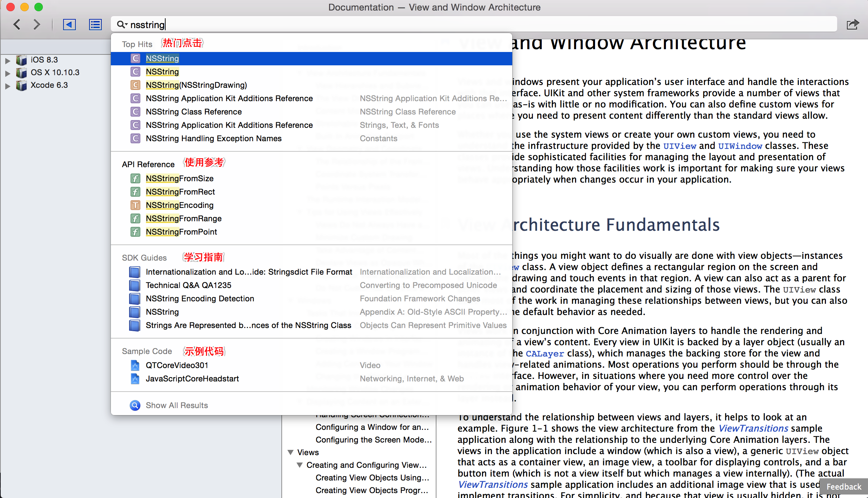868x498 pixels.
Task: Collapse the Views section in contents
Action: point(291,452)
